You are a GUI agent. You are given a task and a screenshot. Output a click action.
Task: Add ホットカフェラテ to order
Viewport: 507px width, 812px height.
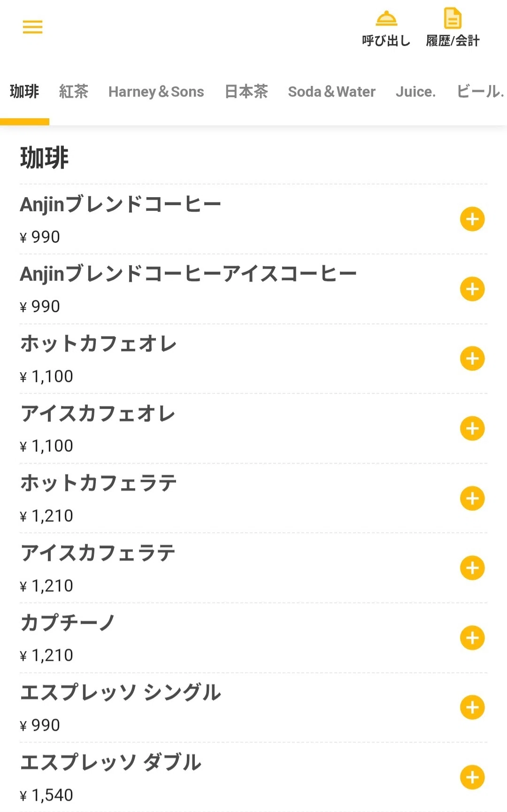pyautogui.click(x=472, y=498)
